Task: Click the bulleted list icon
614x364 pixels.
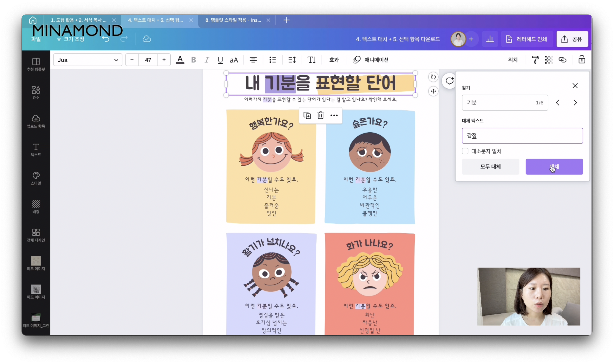Action: click(x=272, y=60)
